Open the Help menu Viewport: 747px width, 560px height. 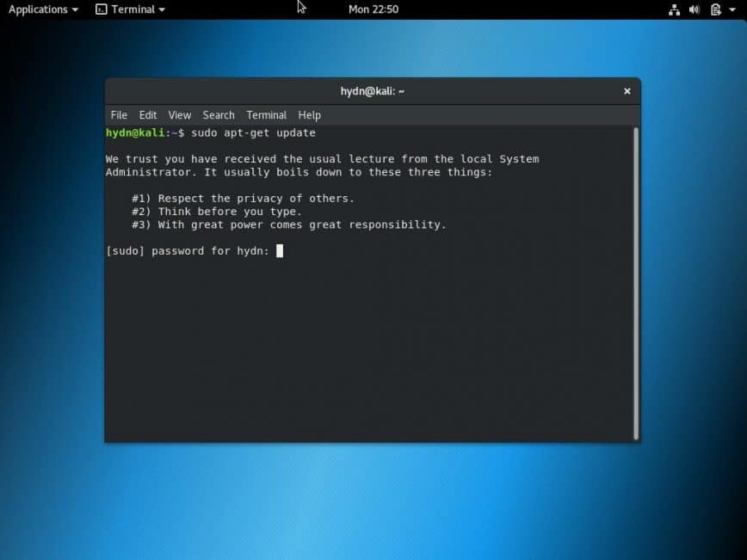(309, 115)
